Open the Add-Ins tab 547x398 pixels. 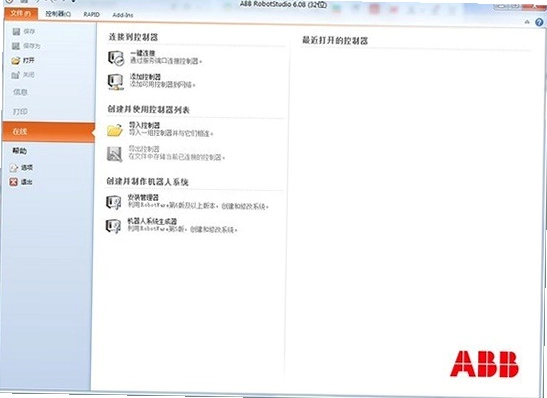(122, 15)
